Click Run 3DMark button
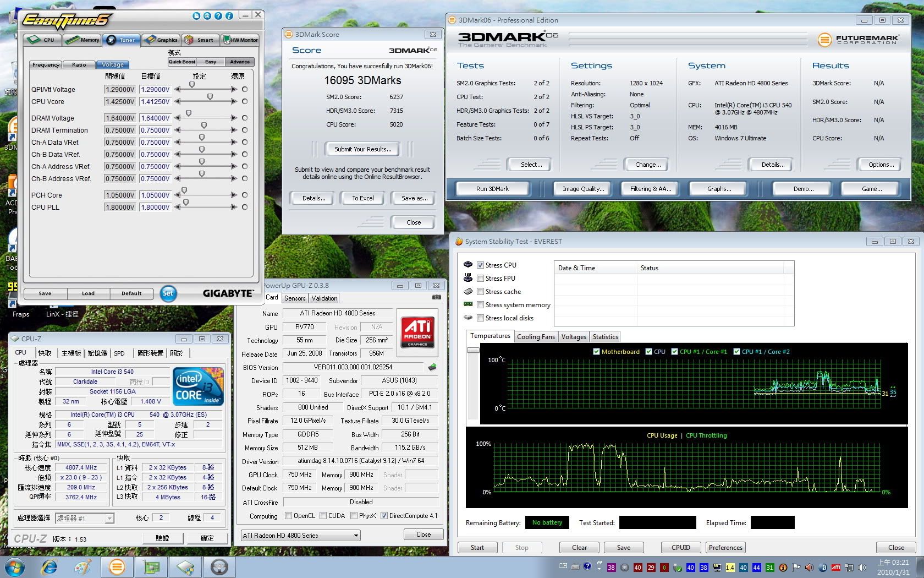Viewport: 924px width, 578px height. [x=492, y=189]
